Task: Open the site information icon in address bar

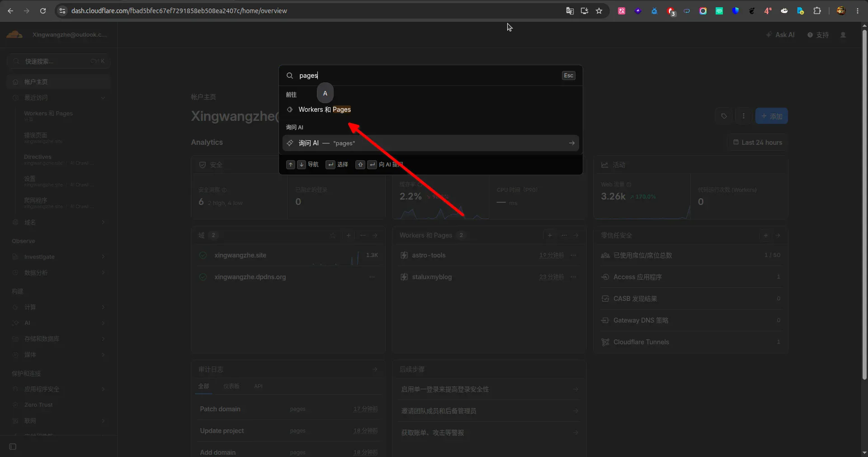Action: (62, 11)
